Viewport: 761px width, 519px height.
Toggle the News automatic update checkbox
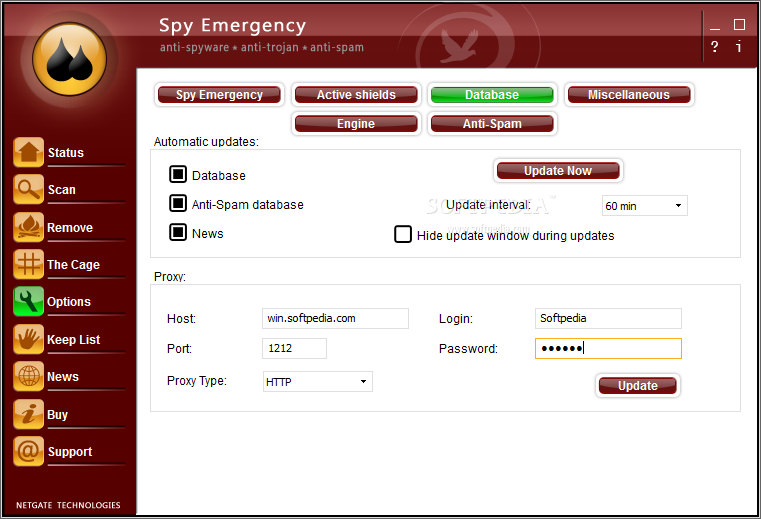[178, 232]
